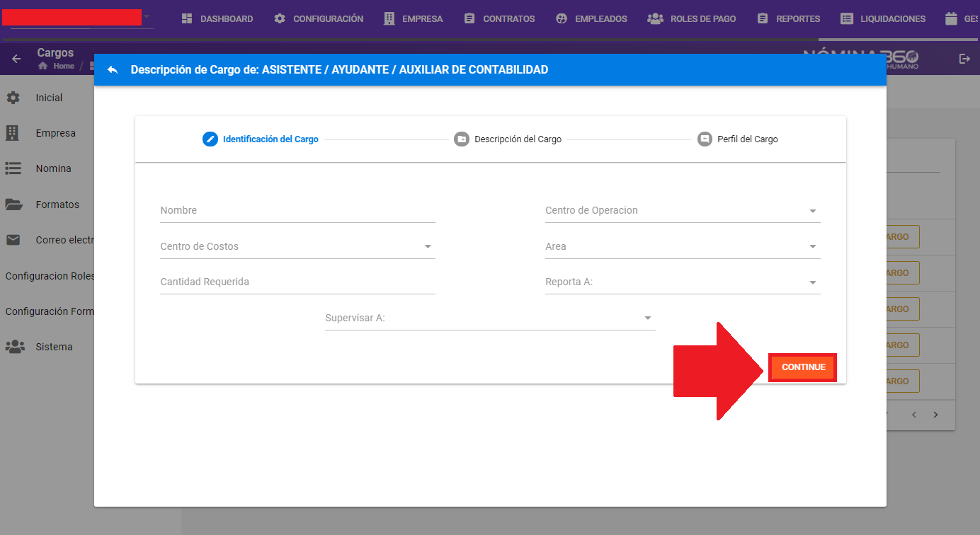Click the Descripción del Cargo step icon
Viewport: 980px width, 535px height.
pyautogui.click(x=462, y=139)
